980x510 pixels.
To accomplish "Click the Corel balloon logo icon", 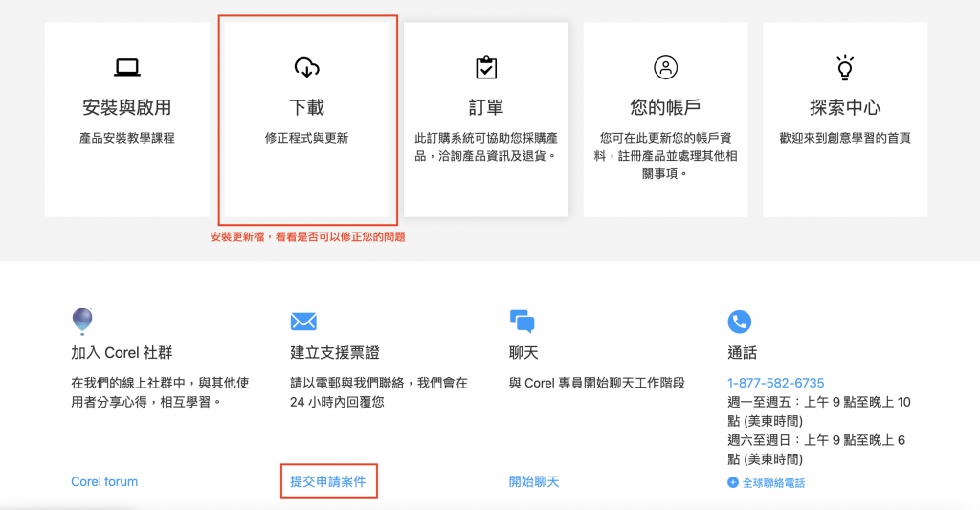I will 82,322.
